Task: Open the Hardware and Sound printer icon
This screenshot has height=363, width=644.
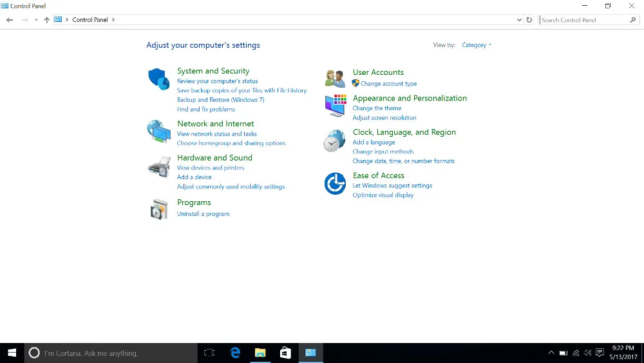Action: click(159, 166)
